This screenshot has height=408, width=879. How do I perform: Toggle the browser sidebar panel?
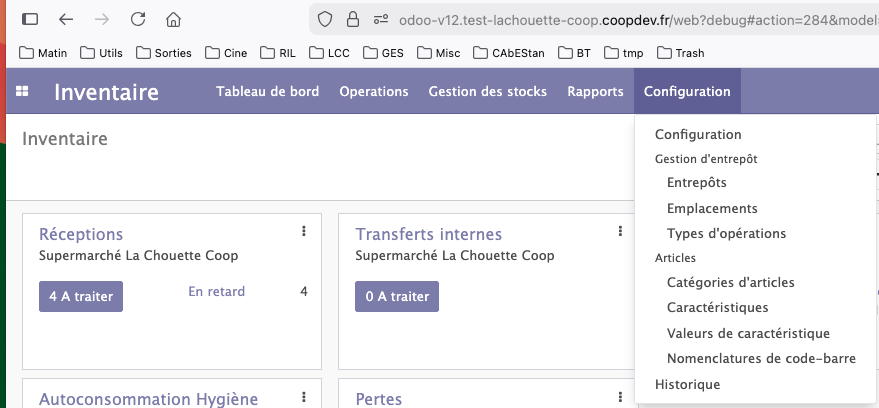[x=30, y=19]
